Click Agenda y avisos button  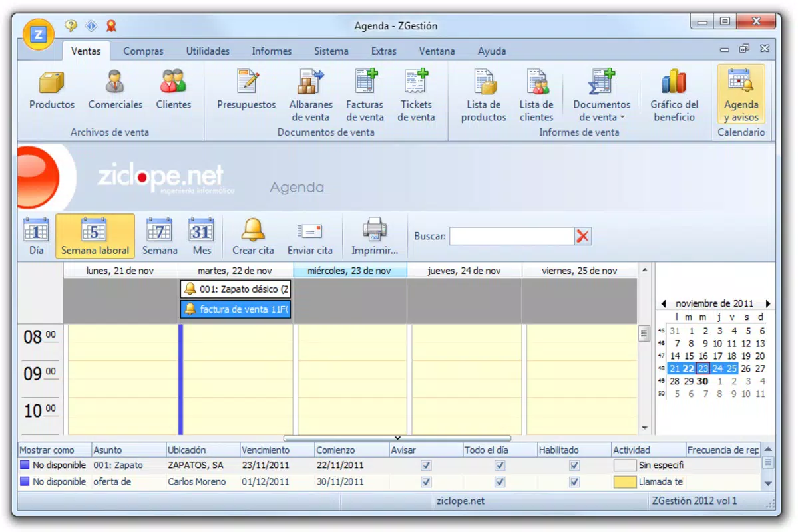click(x=741, y=94)
